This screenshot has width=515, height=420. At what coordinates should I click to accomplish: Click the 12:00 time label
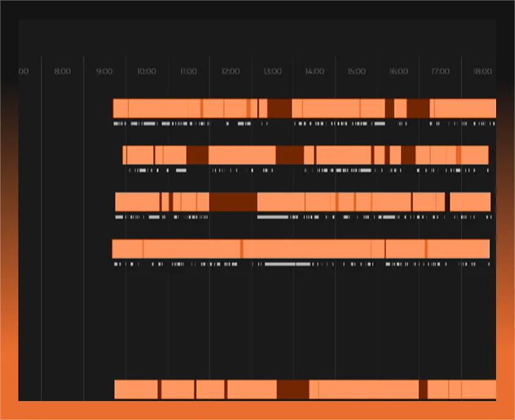click(x=230, y=72)
